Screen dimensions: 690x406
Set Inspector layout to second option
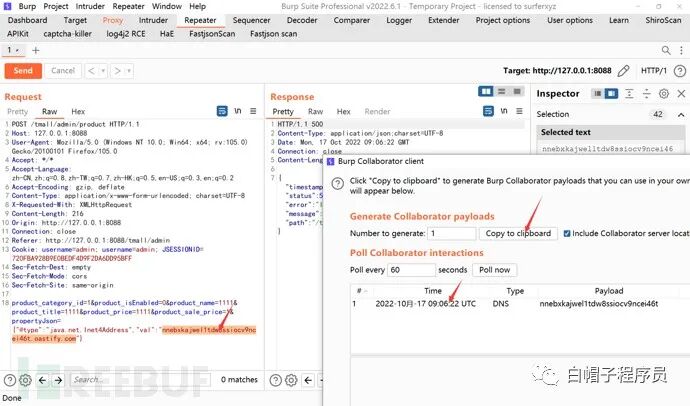coord(612,94)
